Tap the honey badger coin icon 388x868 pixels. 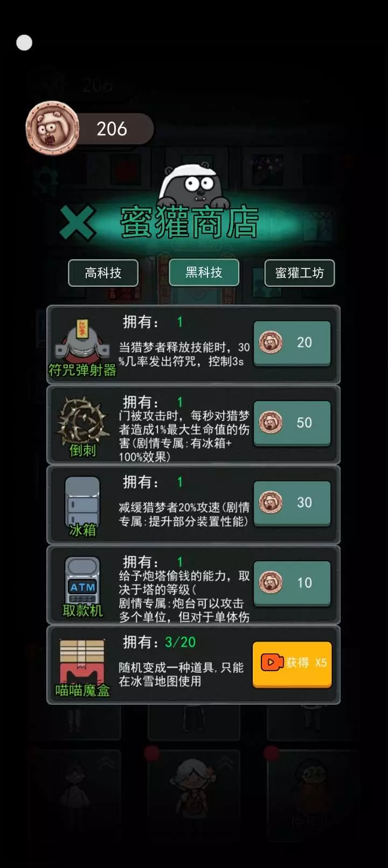[x=52, y=128]
